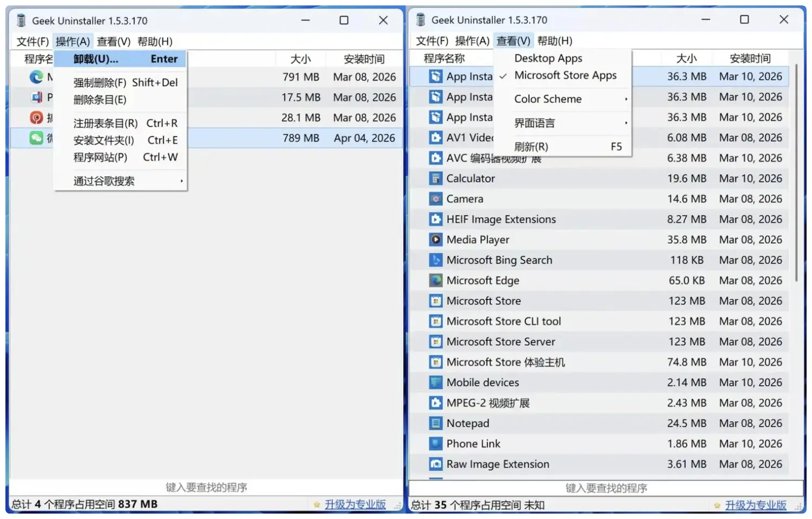Click the green WeChat icon in the 789 MB row
This screenshot has height=519, width=812.
point(36,138)
